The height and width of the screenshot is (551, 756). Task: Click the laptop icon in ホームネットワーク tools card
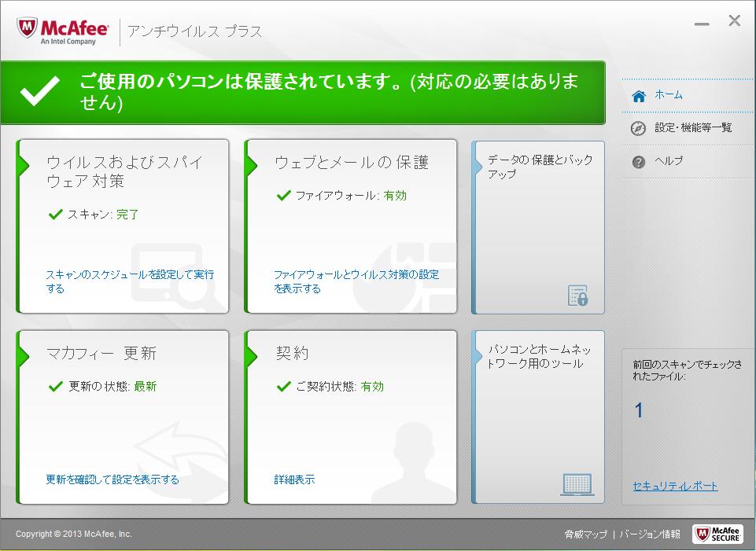[x=577, y=484]
